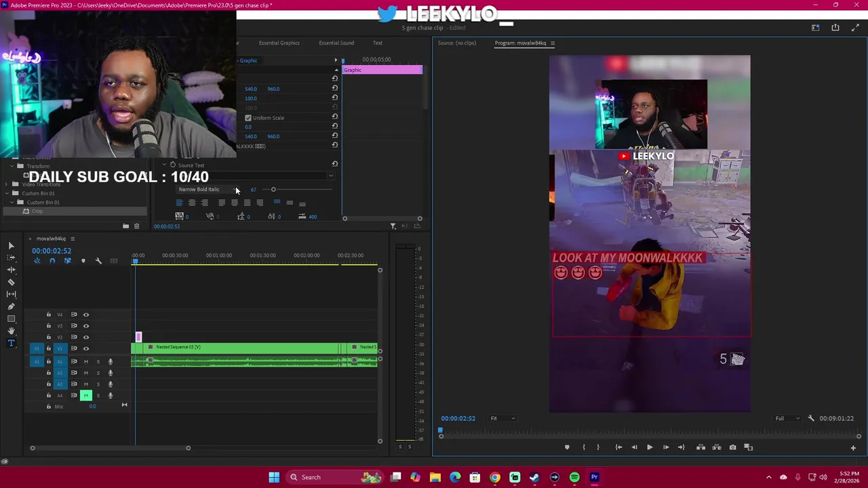868x488 pixels.
Task: Export frame with the camera icon
Action: point(732,447)
